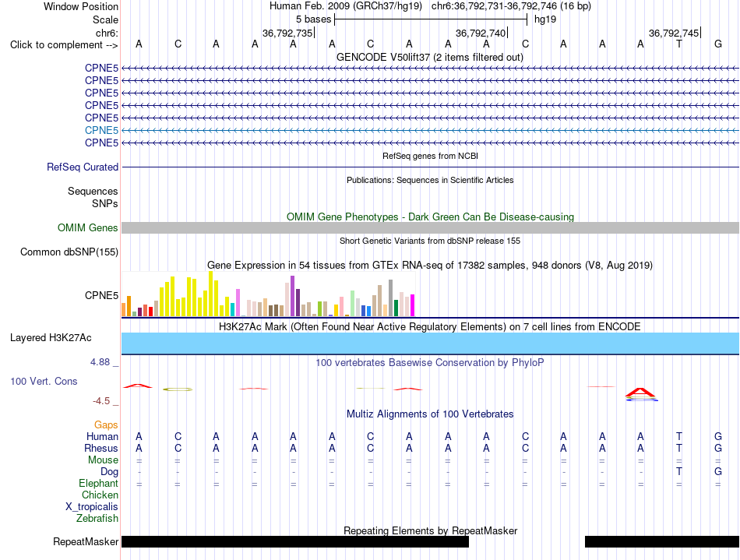Click the G base in the Dog alignment row

coord(718,471)
